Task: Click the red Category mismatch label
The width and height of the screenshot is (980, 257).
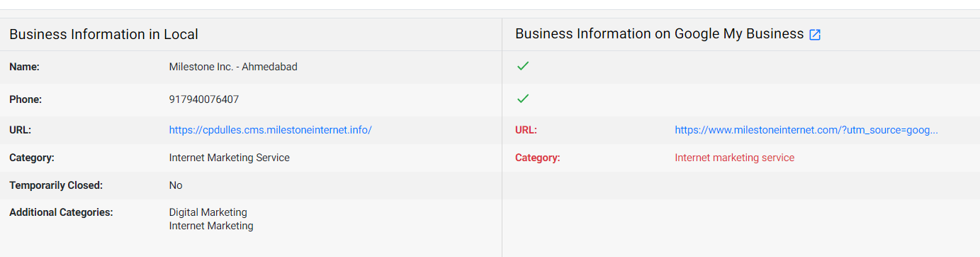Action: pos(537,158)
